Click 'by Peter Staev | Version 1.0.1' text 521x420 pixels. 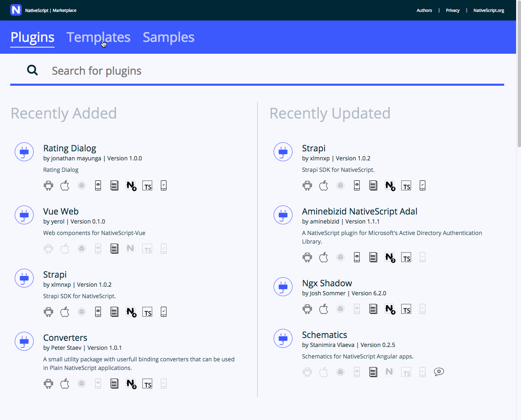(82, 348)
